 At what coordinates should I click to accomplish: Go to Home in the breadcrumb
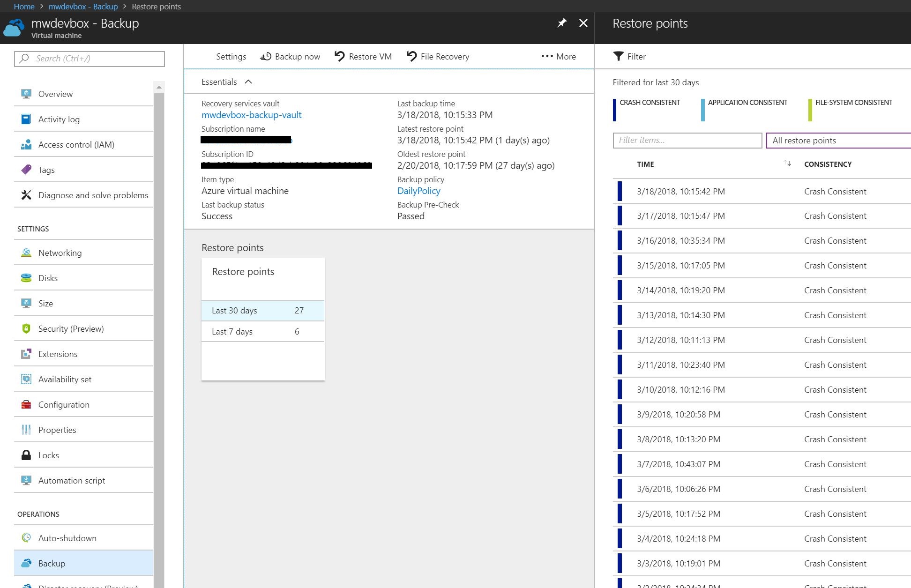pos(24,7)
